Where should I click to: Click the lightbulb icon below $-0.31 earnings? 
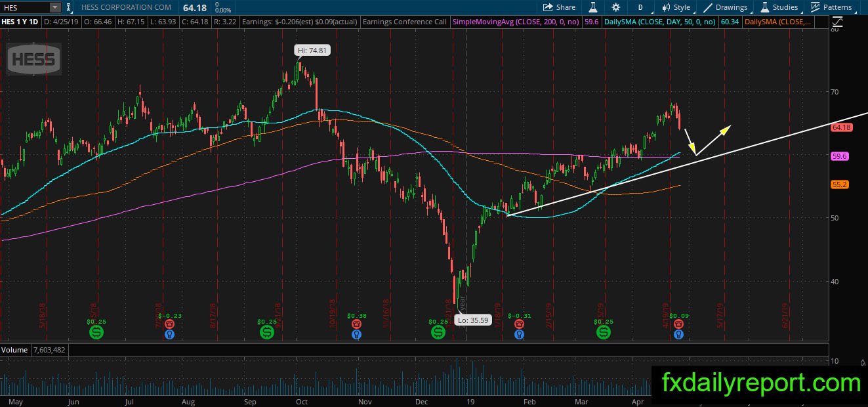519,334
